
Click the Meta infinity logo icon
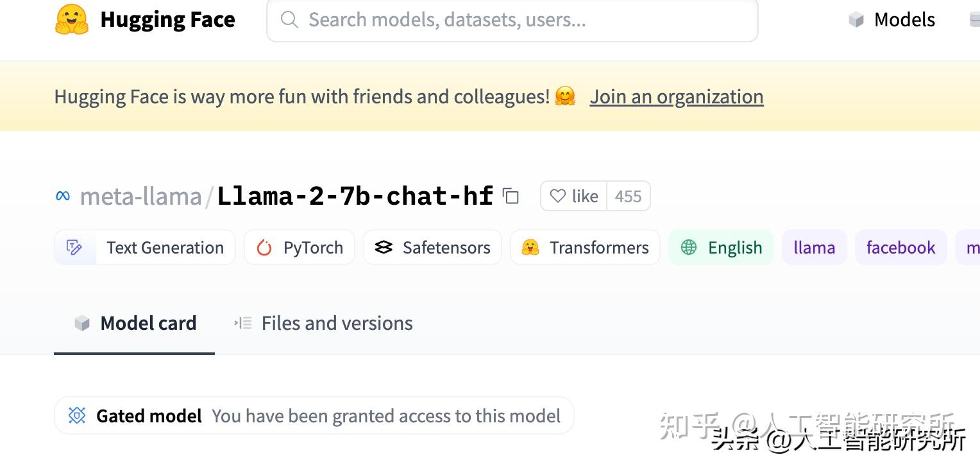click(63, 196)
